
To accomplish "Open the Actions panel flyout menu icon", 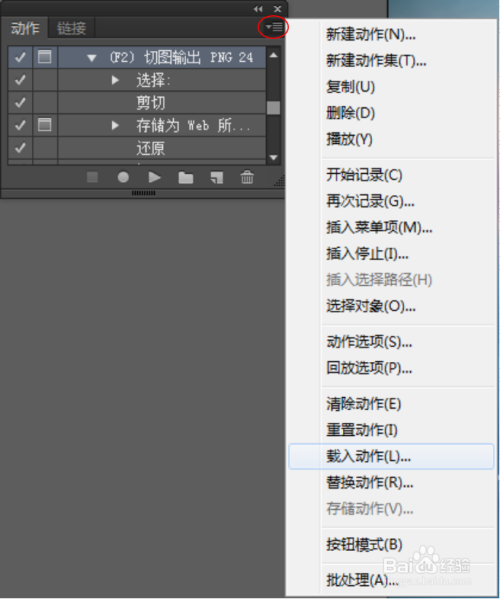I will click(274, 27).
